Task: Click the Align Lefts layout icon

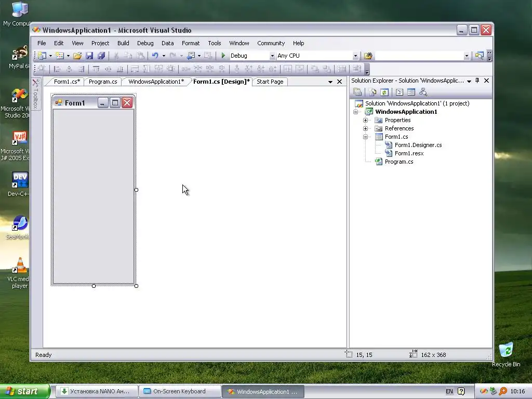Action: pyautogui.click(x=57, y=69)
